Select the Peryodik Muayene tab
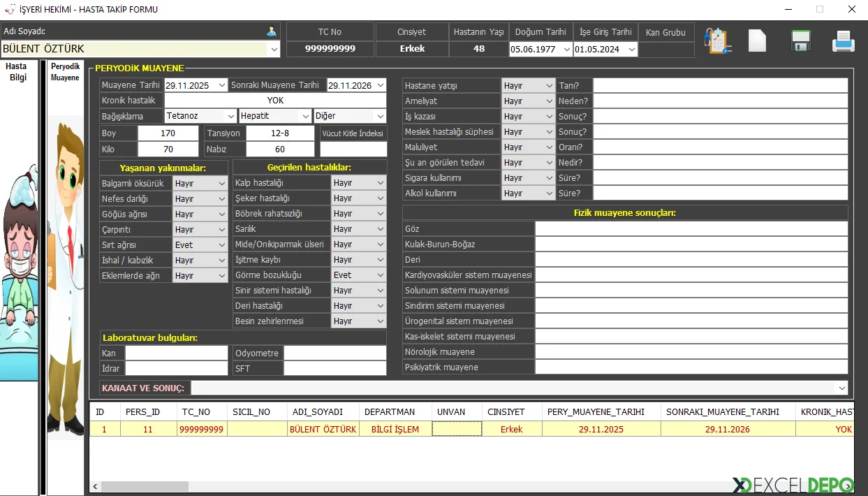Viewport: 868px width, 496px height. click(65, 73)
